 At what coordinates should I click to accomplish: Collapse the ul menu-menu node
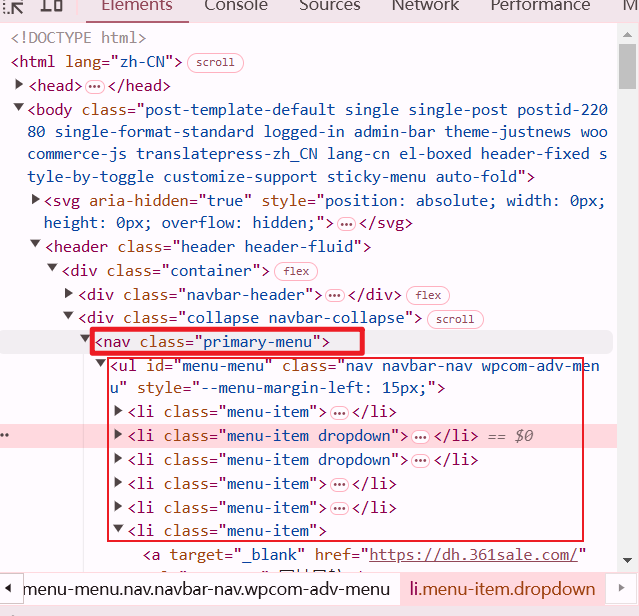tap(102, 365)
